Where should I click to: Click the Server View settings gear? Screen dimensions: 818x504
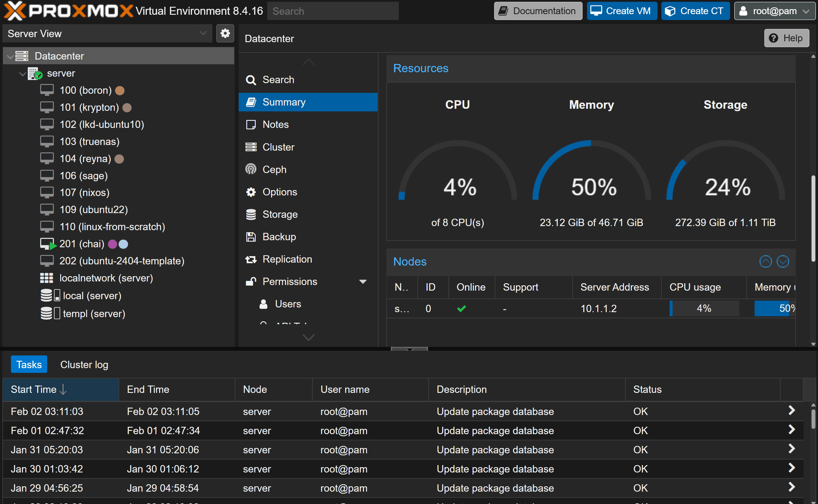pos(225,33)
